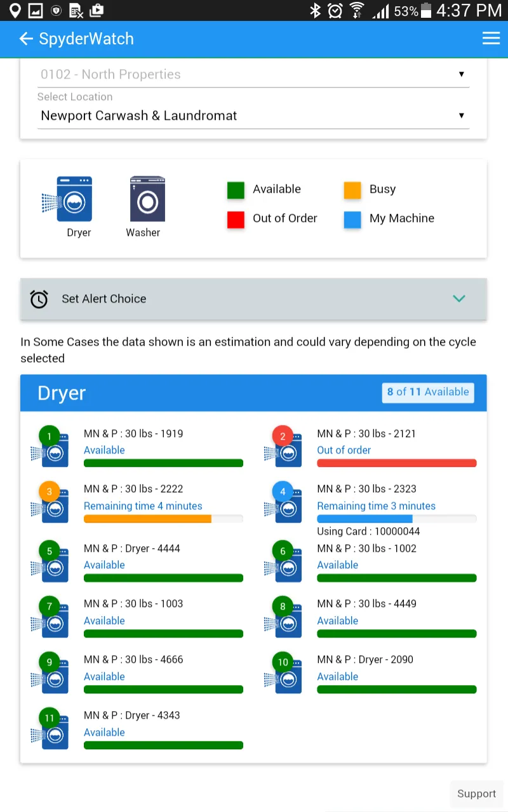The width and height of the screenshot is (508, 812).
Task: Tap Available link for 30 lbs - 1919
Action: tap(104, 450)
